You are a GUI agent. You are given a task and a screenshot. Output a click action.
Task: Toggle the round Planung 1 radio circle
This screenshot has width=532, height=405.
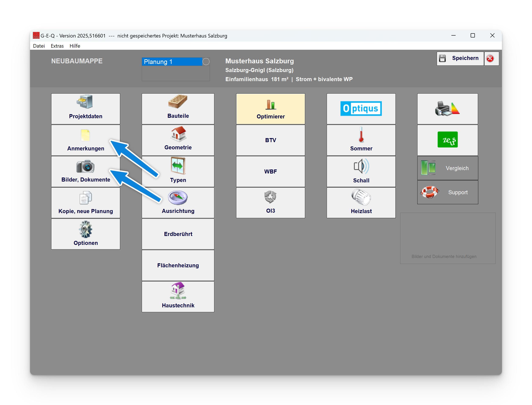(206, 62)
